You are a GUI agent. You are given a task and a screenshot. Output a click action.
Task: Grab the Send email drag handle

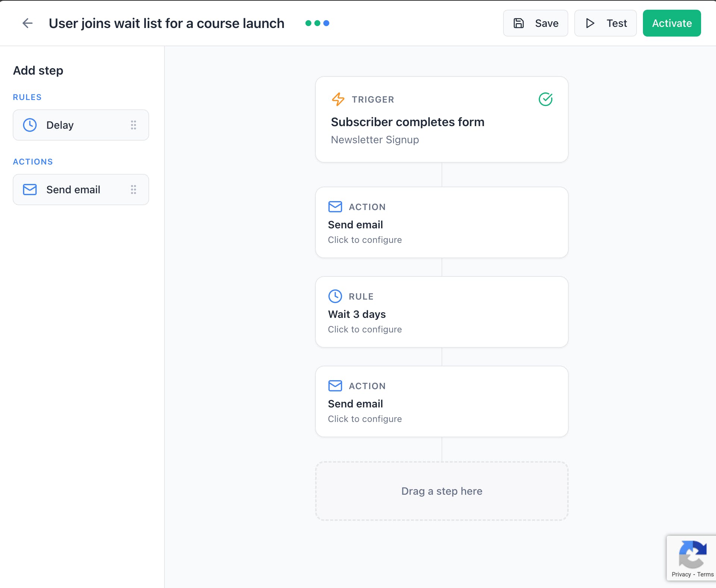point(134,190)
